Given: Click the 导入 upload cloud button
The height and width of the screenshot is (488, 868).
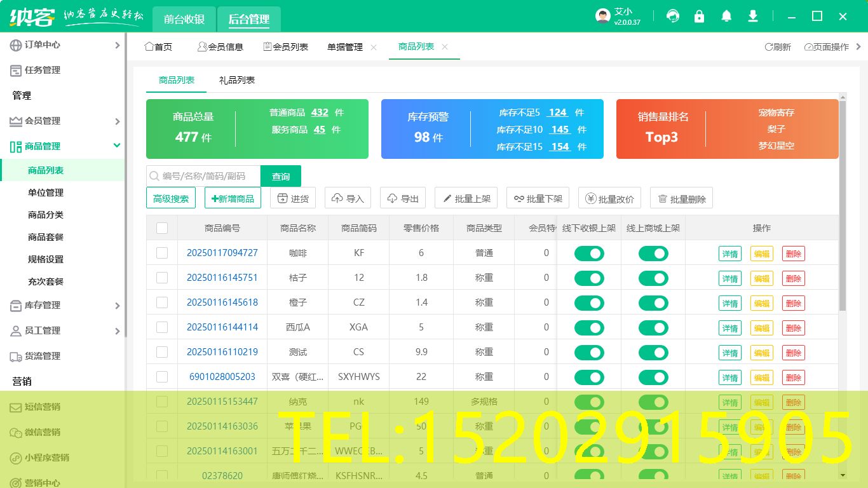Looking at the screenshot, I should coord(348,198).
